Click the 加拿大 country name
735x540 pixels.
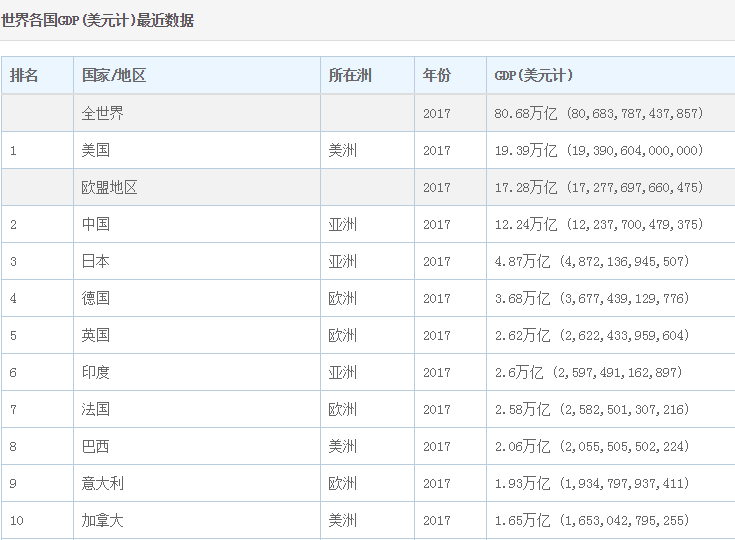pyautogui.click(x=102, y=520)
